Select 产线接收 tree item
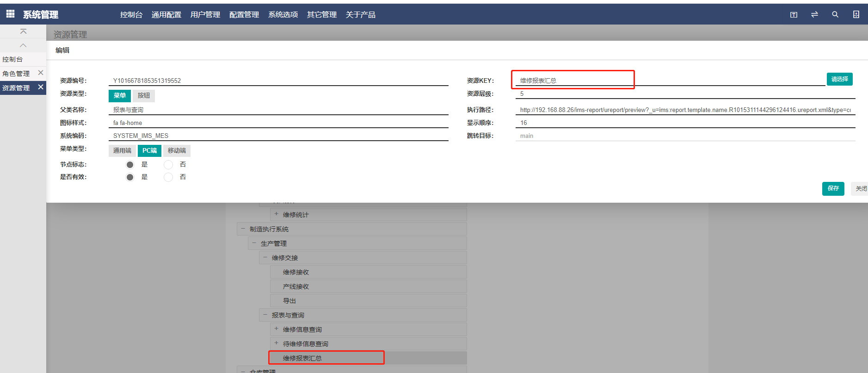Screen dimensions: 868x373 (x=369, y=286)
